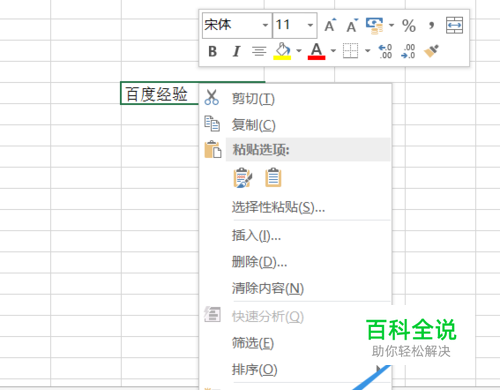The height and width of the screenshot is (390, 500).
Task: Apply red font color with A icon
Action: point(316,51)
